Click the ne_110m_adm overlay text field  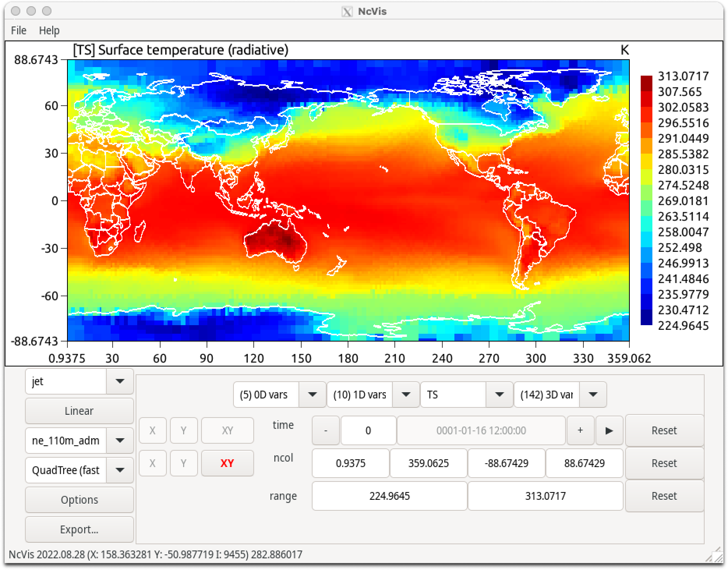coord(66,441)
